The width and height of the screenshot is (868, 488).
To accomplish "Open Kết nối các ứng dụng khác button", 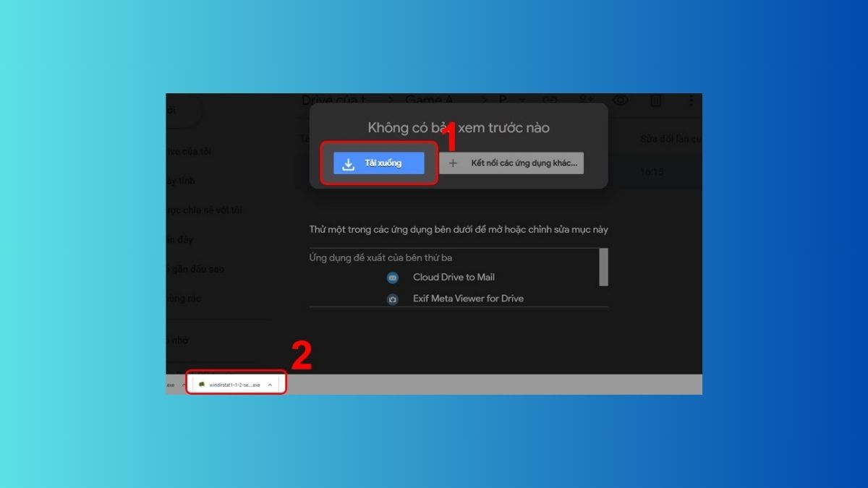I will pos(511,163).
